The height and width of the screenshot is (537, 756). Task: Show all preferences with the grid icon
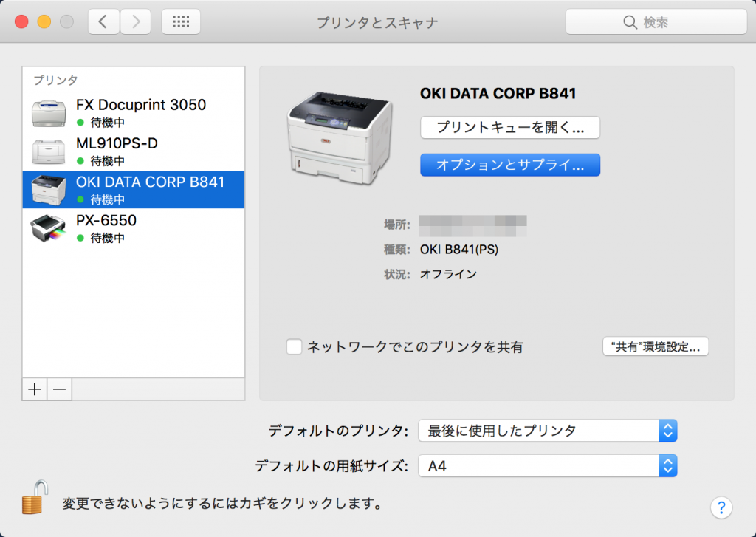[x=181, y=22]
